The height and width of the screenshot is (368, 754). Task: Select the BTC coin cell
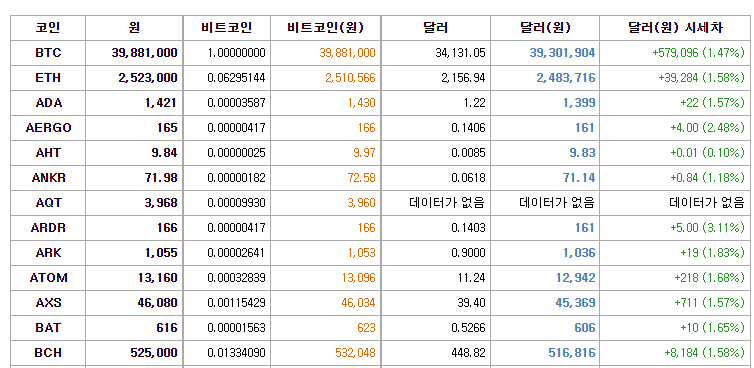coord(48,53)
